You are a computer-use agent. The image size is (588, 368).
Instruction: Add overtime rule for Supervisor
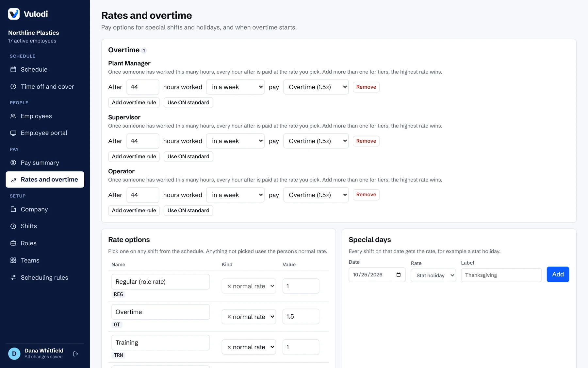[x=134, y=156]
